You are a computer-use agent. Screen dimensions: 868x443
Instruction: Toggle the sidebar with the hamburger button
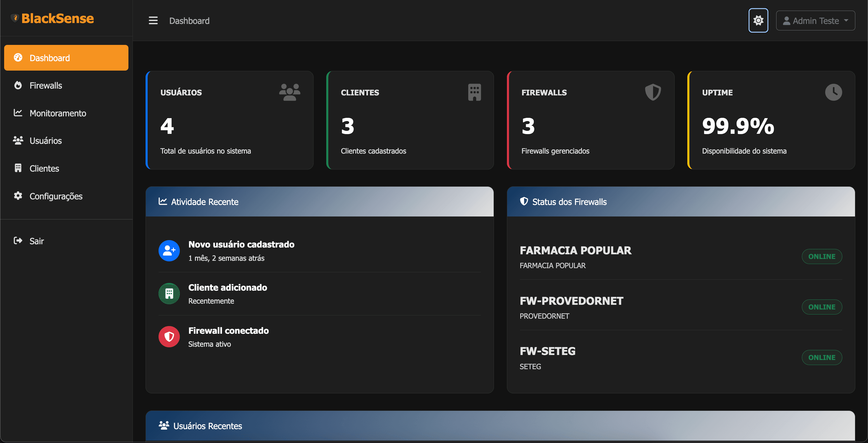pyautogui.click(x=153, y=20)
